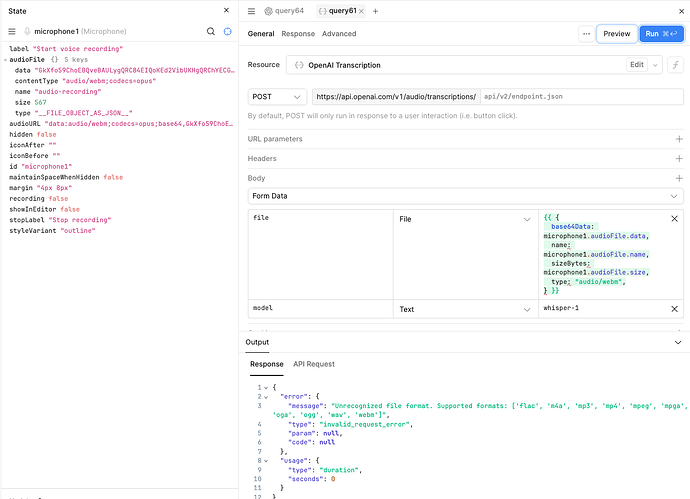
Task: Open the Advanced tab
Action: click(x=339, y=34)
